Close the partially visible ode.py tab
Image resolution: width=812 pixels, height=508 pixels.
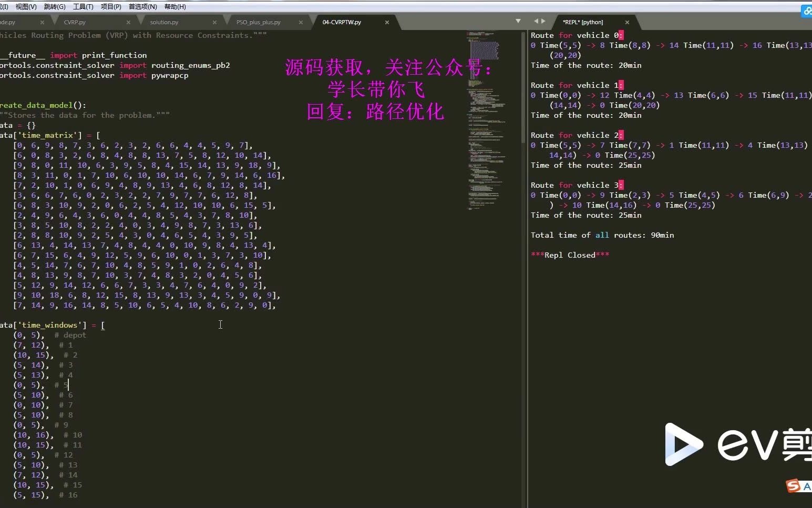[42, 22]
